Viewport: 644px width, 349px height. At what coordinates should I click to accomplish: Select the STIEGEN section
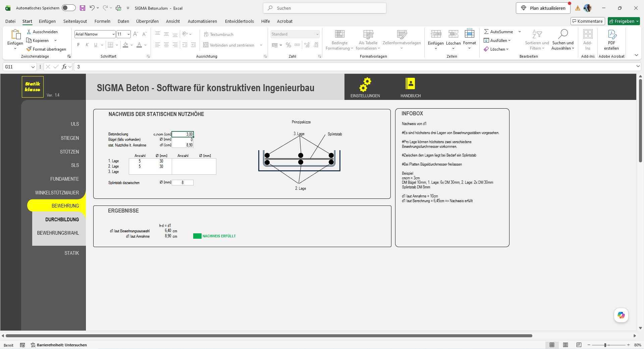(x=70, y=138)
